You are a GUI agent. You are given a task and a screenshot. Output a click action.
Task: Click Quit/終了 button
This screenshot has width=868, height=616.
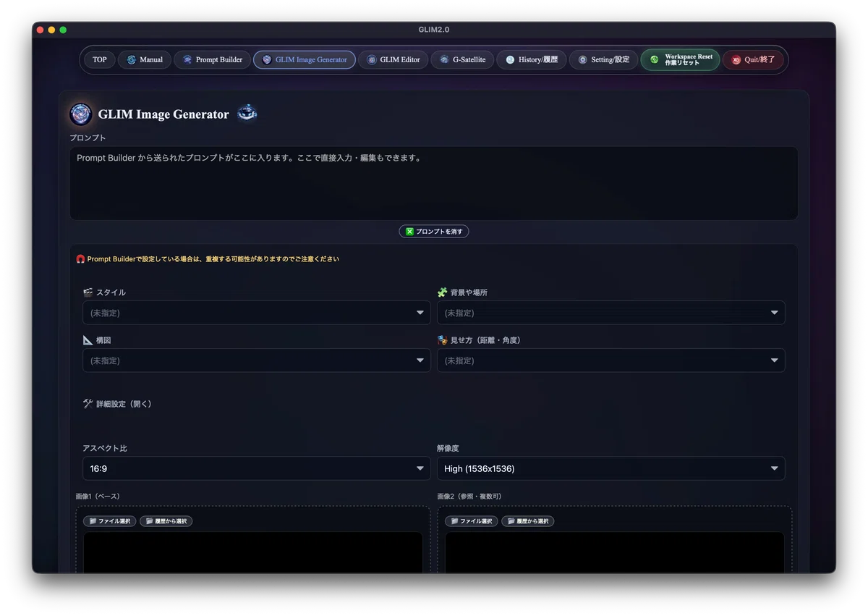click(x=753, y=59)
